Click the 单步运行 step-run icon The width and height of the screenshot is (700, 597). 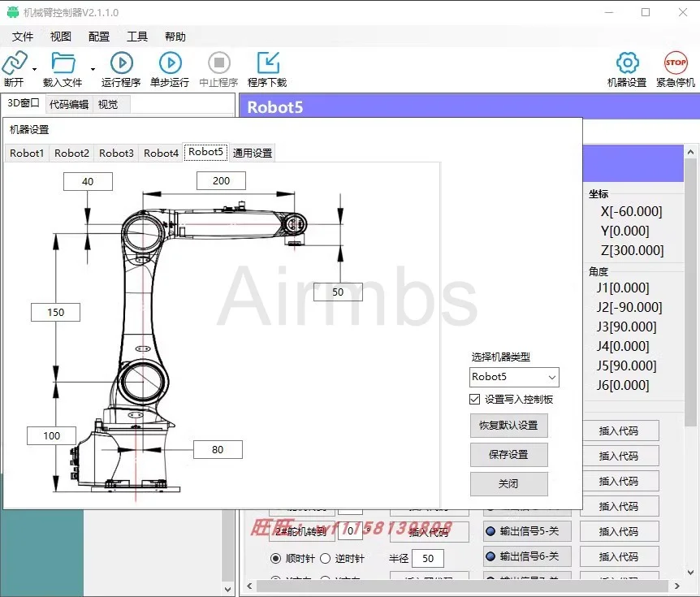click(x=170, y=63)
